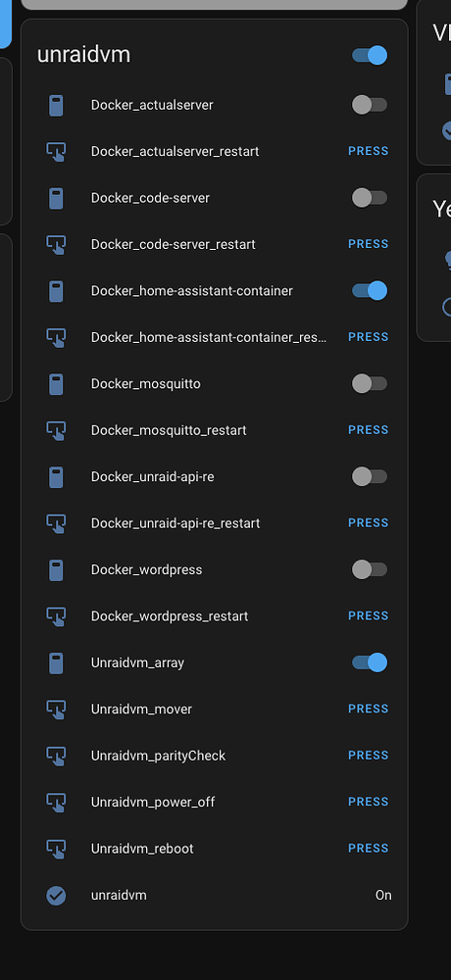Click PRESS next to Unraidvm_power_off
This screenshot has height=980, width=451.
pos(369,802)
